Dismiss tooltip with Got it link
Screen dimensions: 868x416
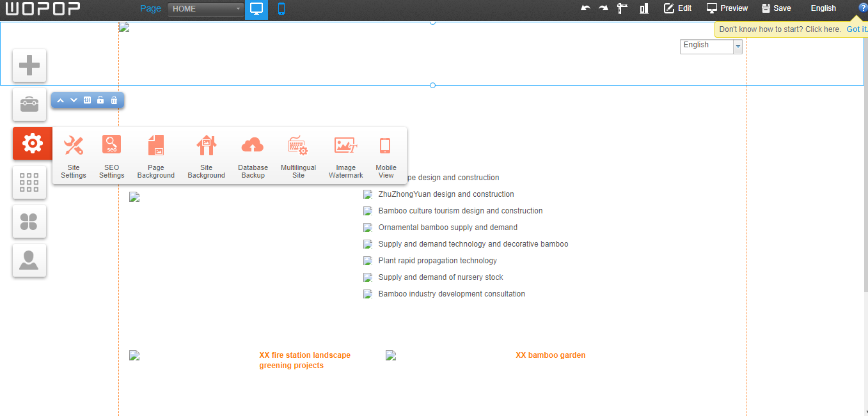(x=857, y=29)
